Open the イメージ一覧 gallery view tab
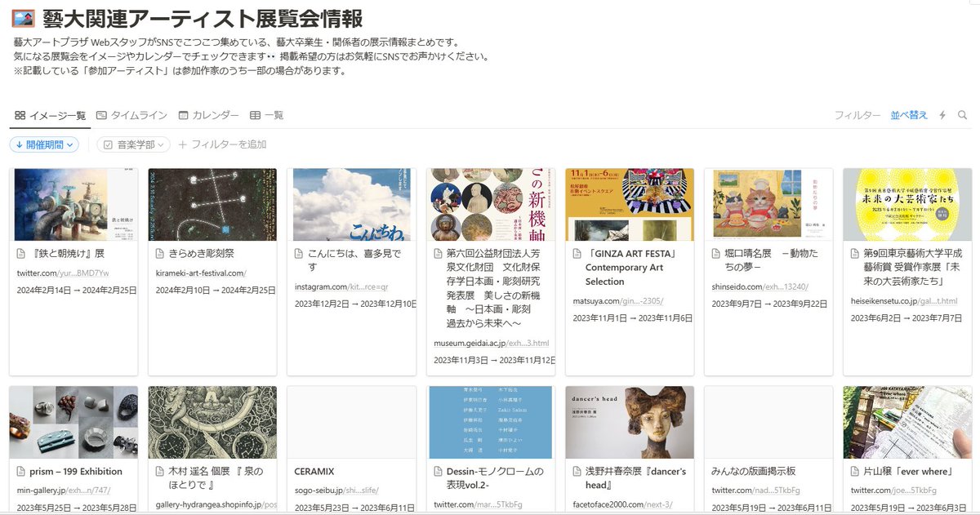 pyautogui.click(x=50, y=115)
